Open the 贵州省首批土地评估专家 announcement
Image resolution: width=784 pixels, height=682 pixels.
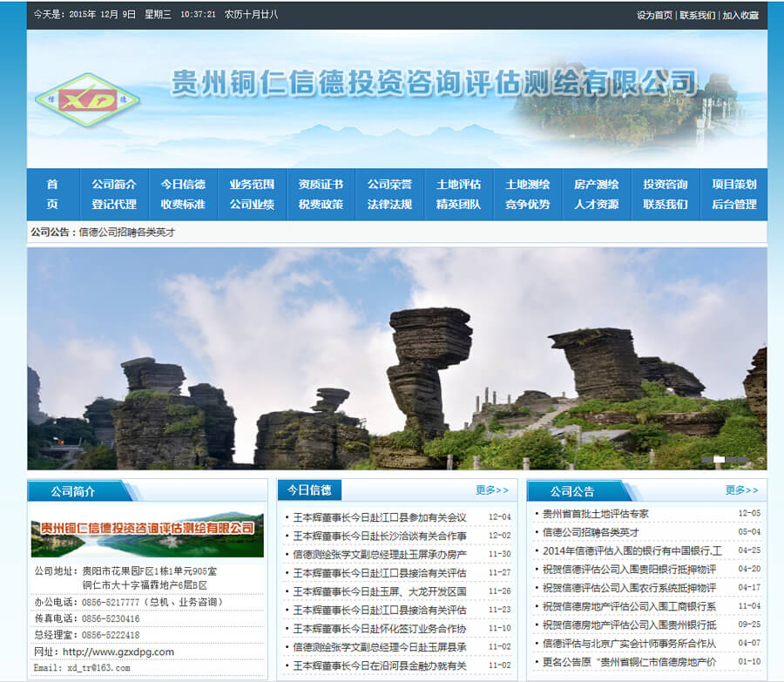pyautogui.click(x=595, y=514)
